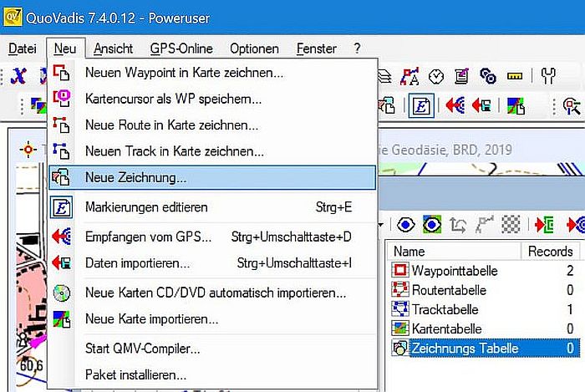Screen dimensions: 585x392
Task: Click the rotate arrows panel icon
Action: (x=458, y=225)
